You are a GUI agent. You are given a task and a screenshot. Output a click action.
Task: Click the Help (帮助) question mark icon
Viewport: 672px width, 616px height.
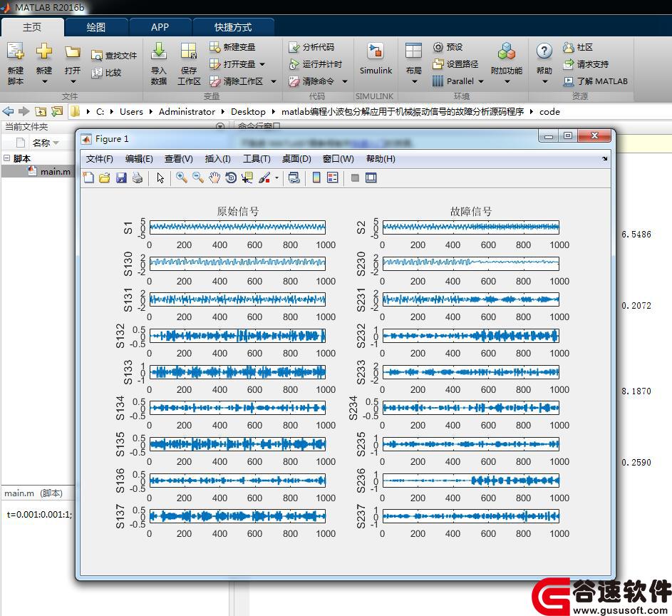(x=544, y=51)
